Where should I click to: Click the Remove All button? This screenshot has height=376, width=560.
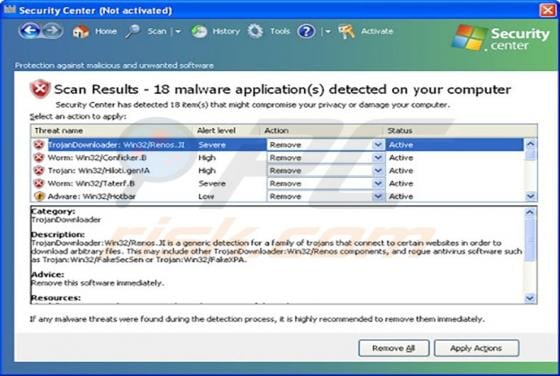click(394, 348)
